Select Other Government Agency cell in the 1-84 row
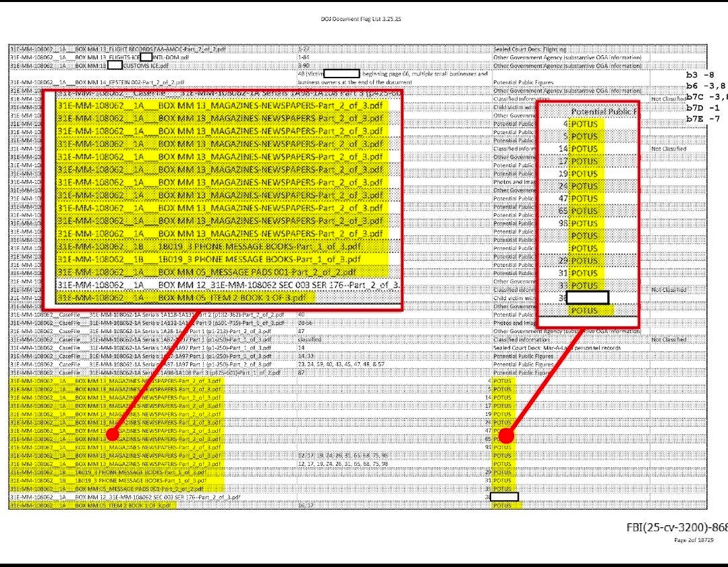Viewport: 728px width, 567px height. (x=567, y=57)
